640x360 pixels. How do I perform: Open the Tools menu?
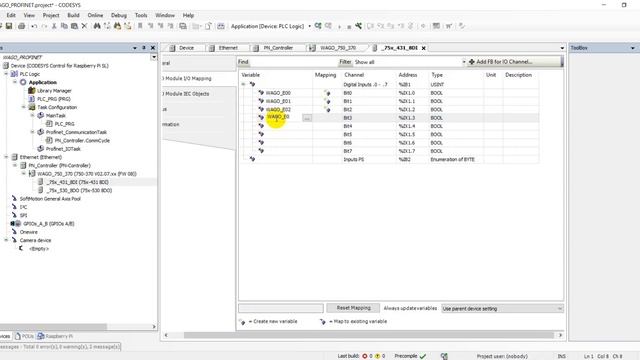(141, 15)
